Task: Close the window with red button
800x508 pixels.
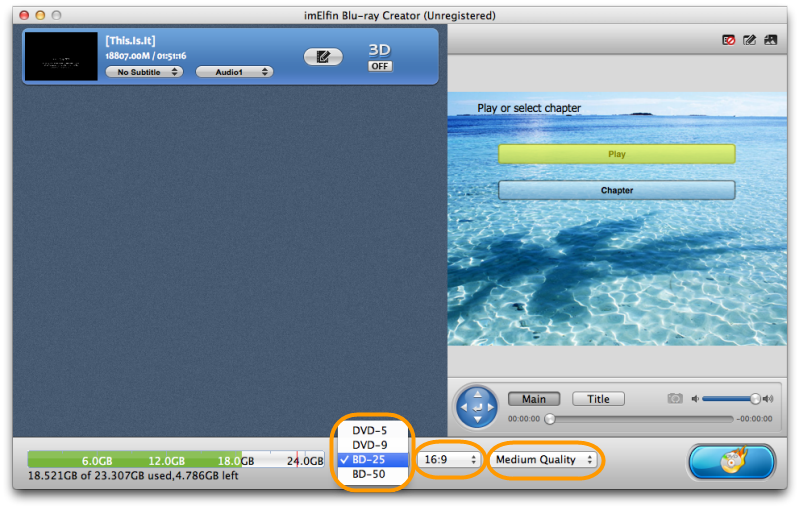Action: (24, 15)
